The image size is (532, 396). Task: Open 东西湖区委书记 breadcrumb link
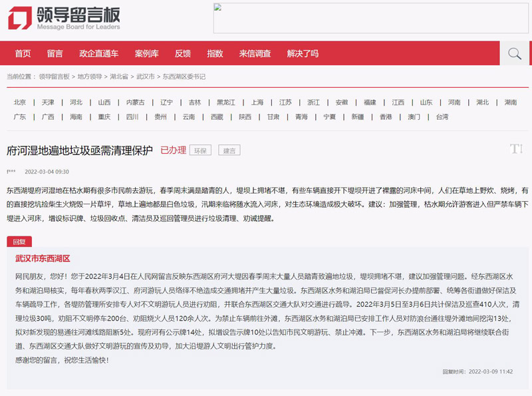[184, 77]
